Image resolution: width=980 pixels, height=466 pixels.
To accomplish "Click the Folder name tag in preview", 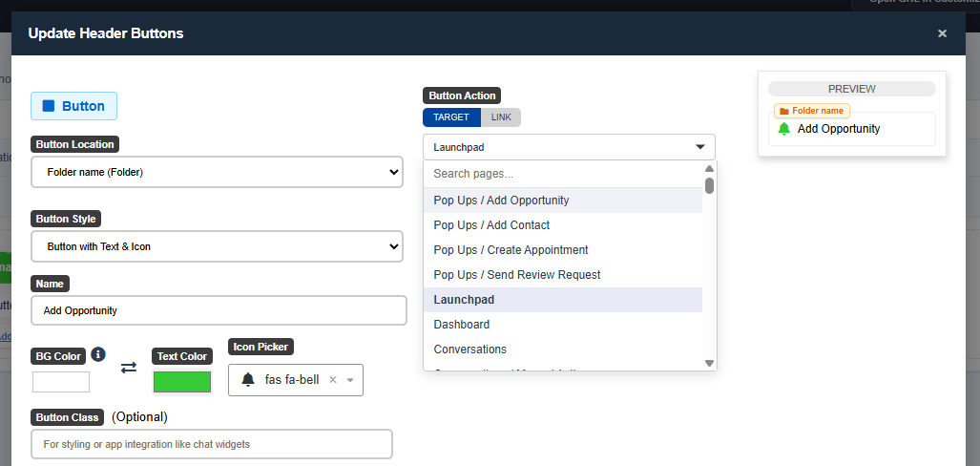I will pyautogui.click(x=812, y=111).
